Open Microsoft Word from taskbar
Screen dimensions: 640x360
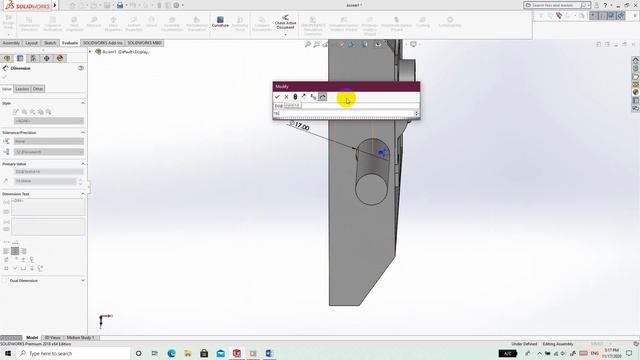coord(269,353)
